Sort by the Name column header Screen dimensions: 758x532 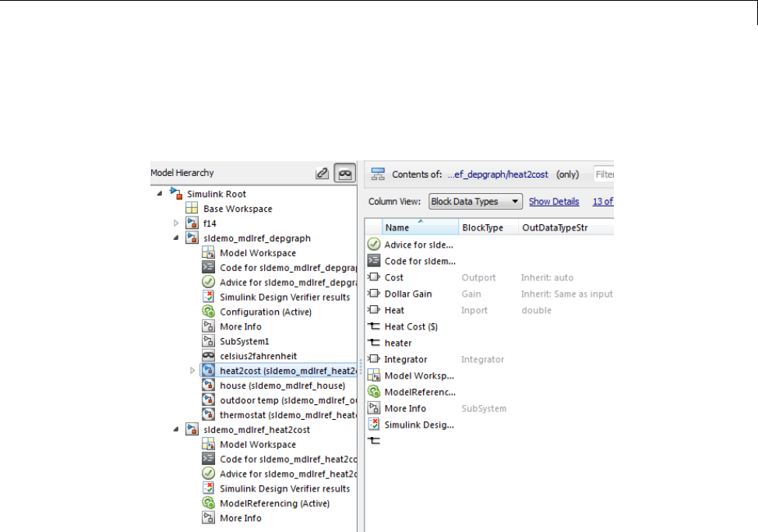pyautogui.click(x=420, y=227)
